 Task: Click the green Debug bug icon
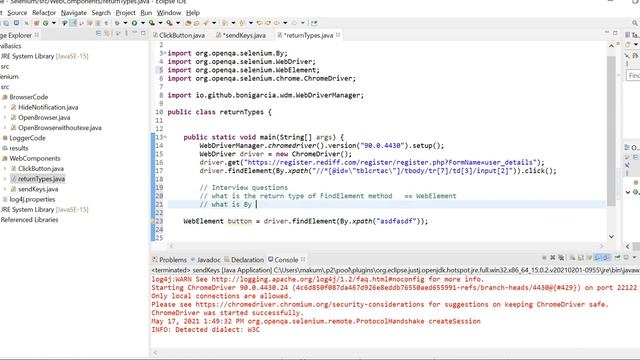pyautogui.click(x=117, y=23)
